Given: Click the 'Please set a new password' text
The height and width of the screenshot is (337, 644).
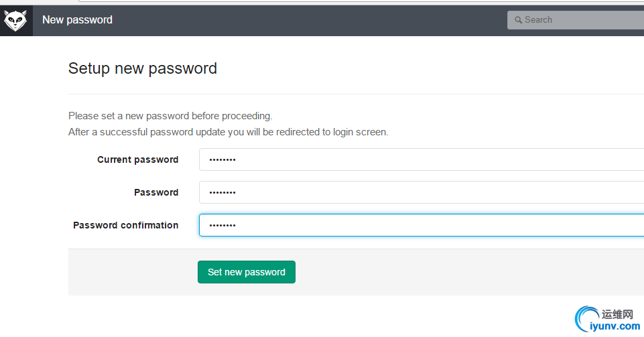Looking at the screenshot, I should (170, 116).
